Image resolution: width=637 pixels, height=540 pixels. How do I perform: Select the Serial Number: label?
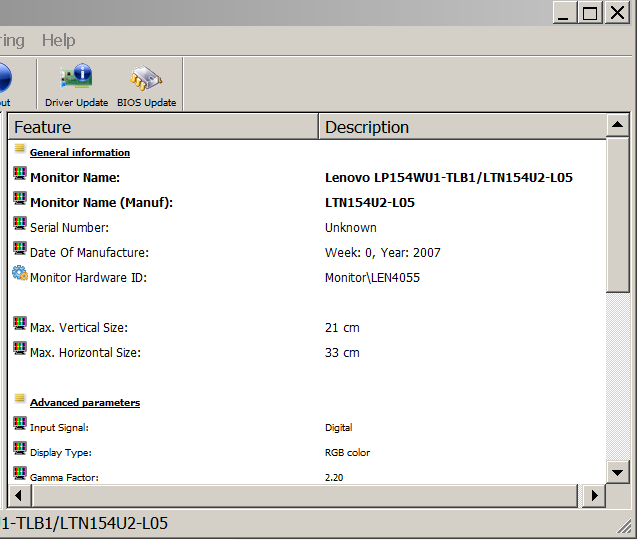coord(69,228)
